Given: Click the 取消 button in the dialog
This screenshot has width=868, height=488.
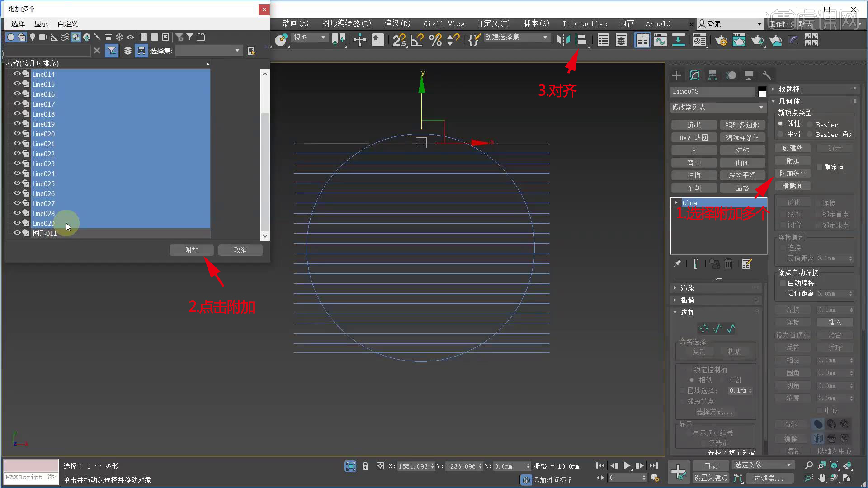Looking at the screenshot, I should click(x=240, y=250).
